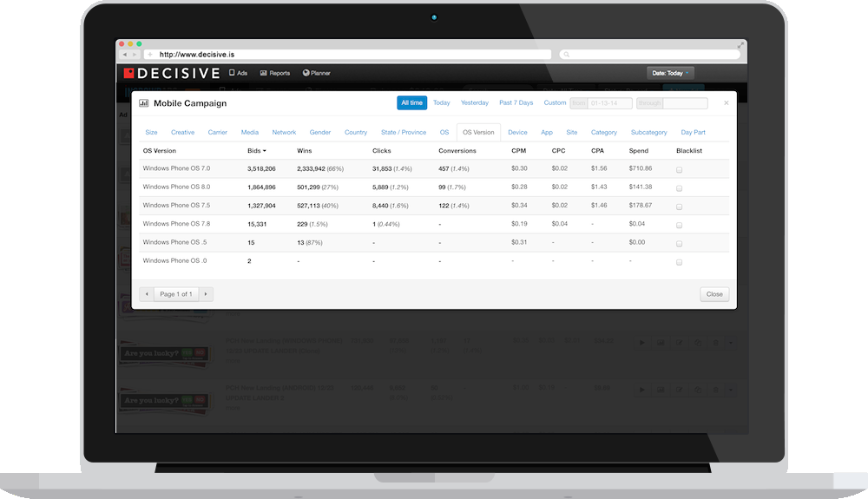
Task: Go to next page with right arrow
Action: coord(206,294)
